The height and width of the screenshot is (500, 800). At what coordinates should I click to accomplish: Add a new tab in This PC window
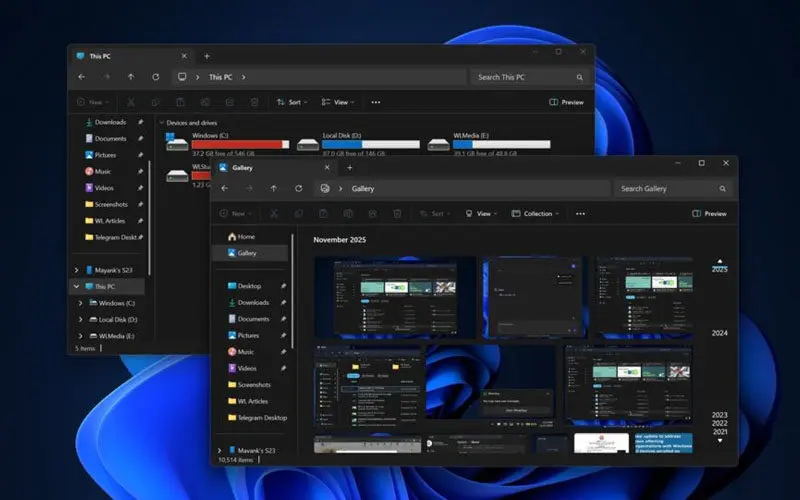pos(207,56)
